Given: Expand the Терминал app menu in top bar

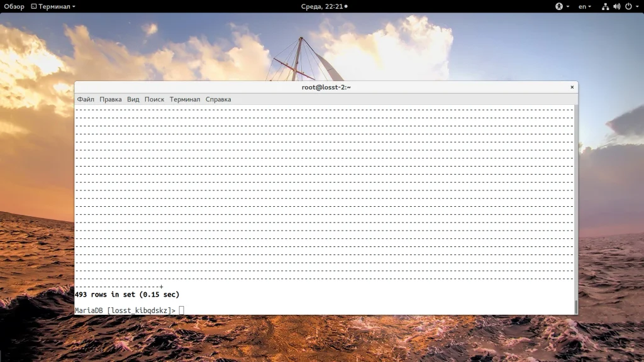Looking at the screenshot, I should (53, 6).
